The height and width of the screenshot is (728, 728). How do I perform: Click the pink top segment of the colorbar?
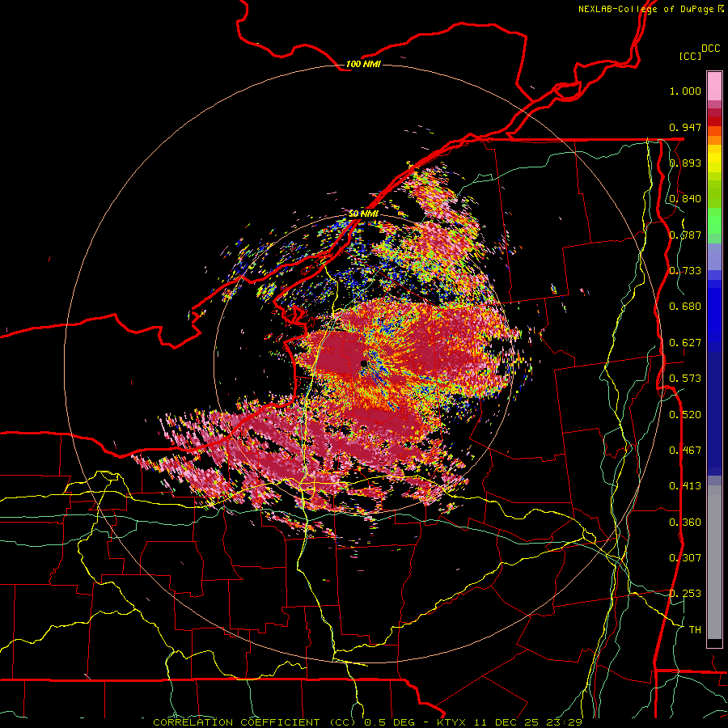714,86
